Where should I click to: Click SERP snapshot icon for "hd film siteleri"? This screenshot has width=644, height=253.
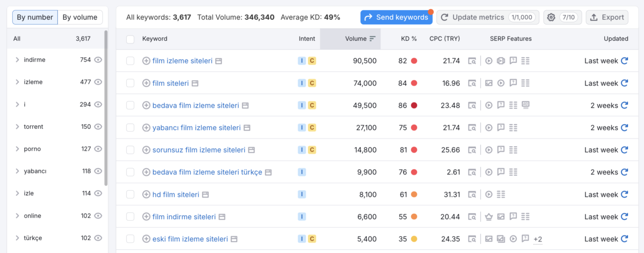pos(472,194)
